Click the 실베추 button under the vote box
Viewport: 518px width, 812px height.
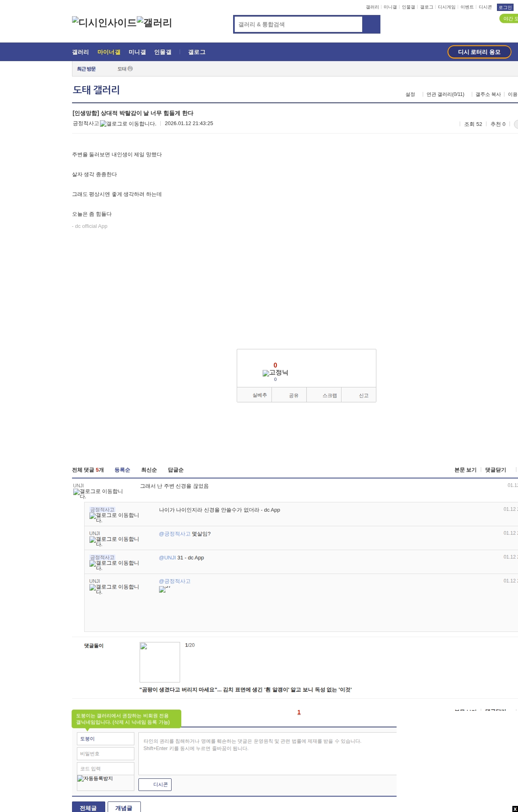[x=254, y=395]
